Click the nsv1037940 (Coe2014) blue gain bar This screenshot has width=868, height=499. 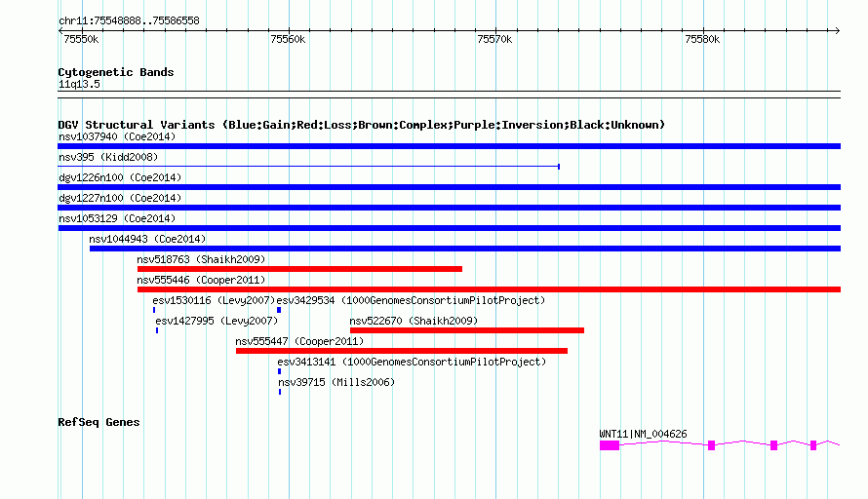449,146
